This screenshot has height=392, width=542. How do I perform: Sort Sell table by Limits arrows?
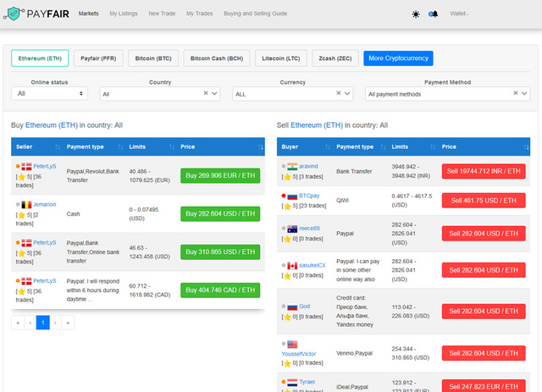point(433,147)
